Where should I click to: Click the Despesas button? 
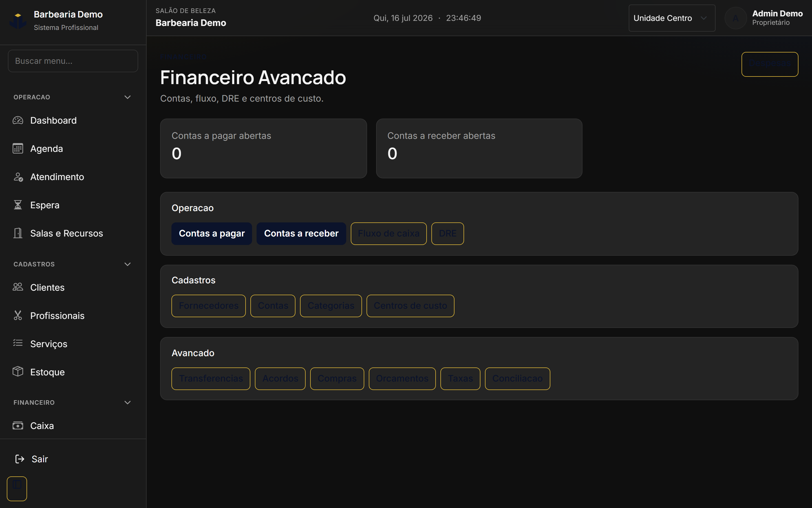click(770, 64)
